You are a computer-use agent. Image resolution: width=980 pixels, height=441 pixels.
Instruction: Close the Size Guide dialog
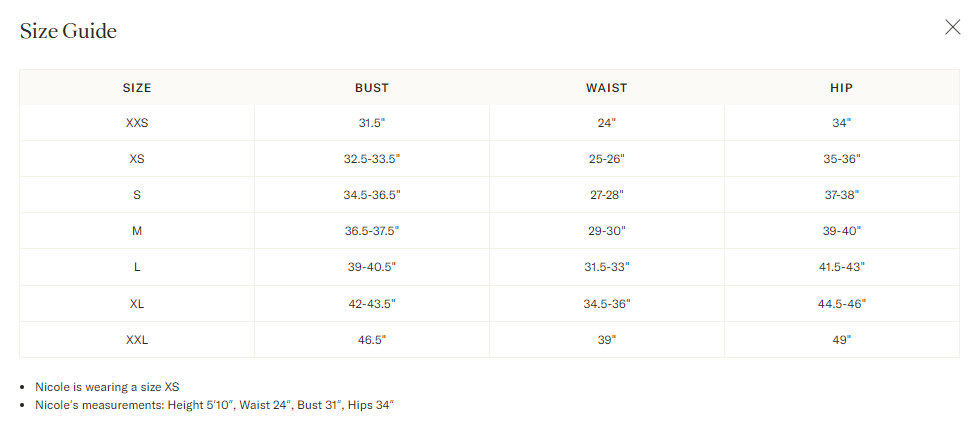tap(952, 28)
